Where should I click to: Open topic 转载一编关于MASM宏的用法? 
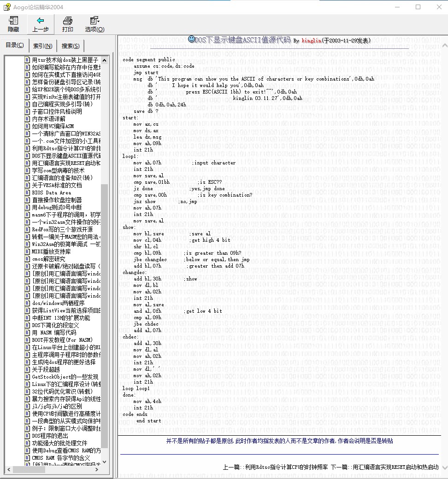(x=66, y=236)
